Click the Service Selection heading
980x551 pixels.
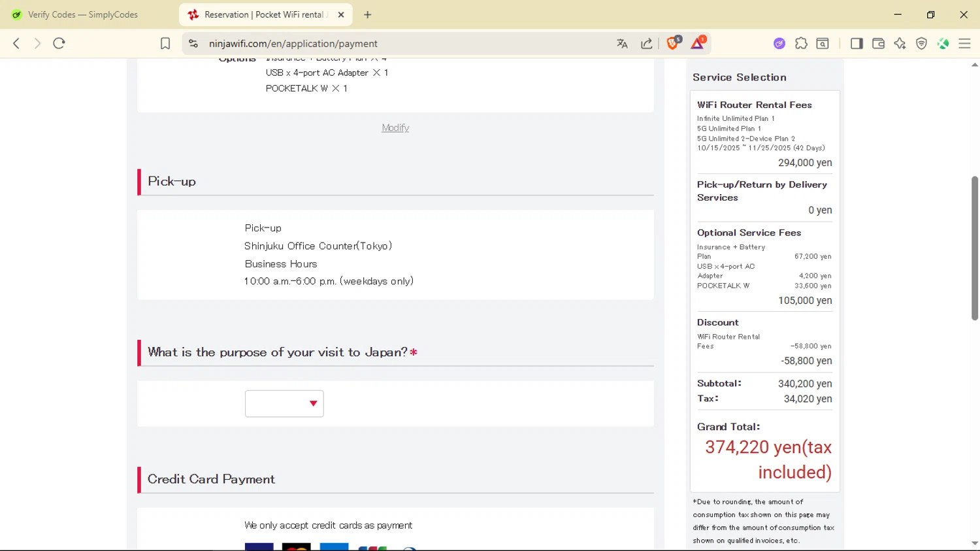(x=740, y=77)
